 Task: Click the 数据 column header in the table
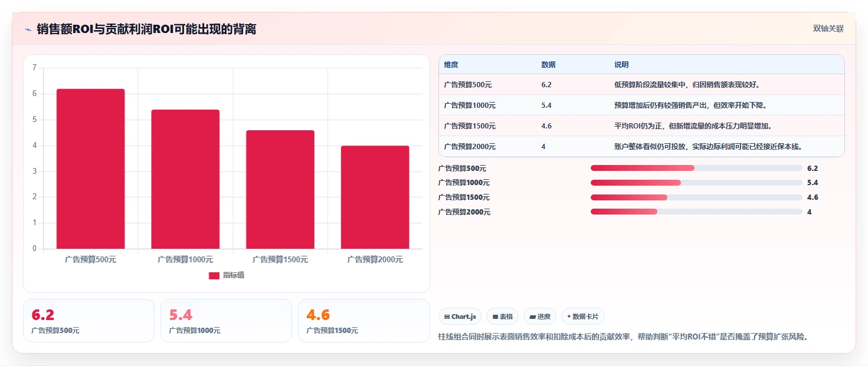click(548, 65)
